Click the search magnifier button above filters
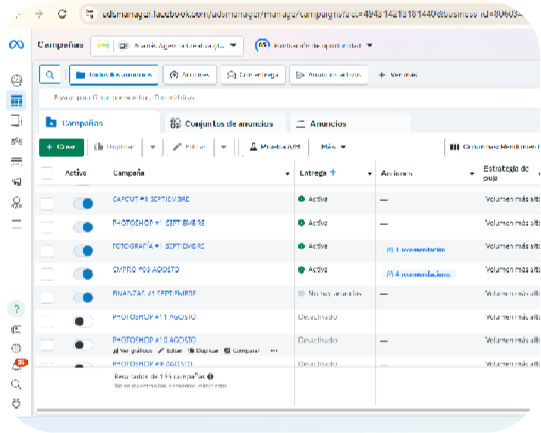541x433 pixels. 50,75
